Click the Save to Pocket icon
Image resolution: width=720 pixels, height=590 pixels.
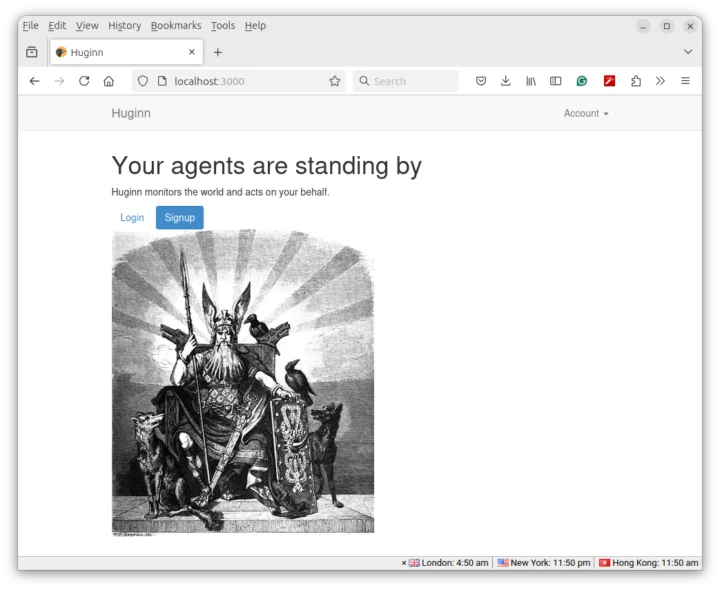pyautogui.click(x=481, y=81)
